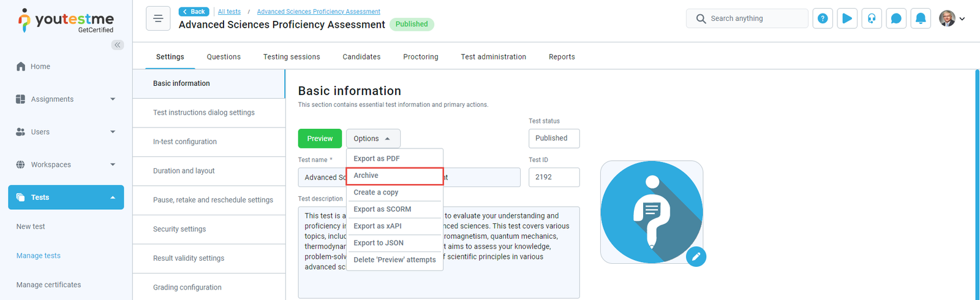980x300 pixels.
Task: Open the notifications bell icon
Action: pos(921,18)
